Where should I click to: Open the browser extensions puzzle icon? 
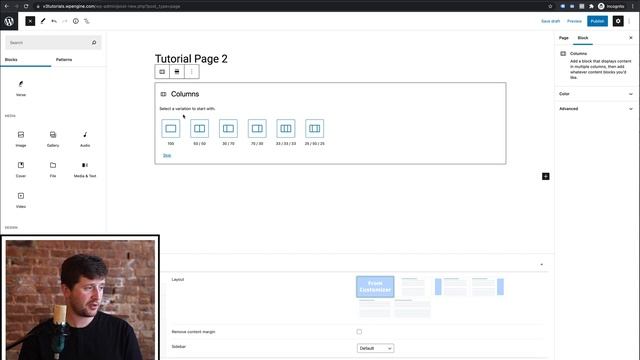coord(591,6)
